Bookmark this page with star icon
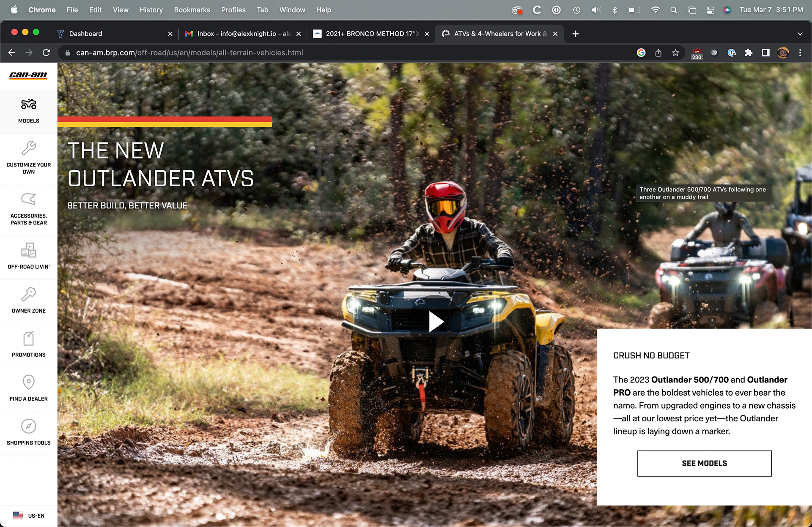This screenshot has width=812, height=527. click(675, 52)
